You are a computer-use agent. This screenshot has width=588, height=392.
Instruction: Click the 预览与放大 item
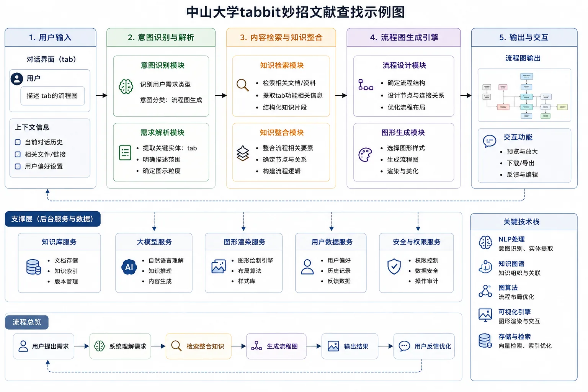(x=522, y=152)
